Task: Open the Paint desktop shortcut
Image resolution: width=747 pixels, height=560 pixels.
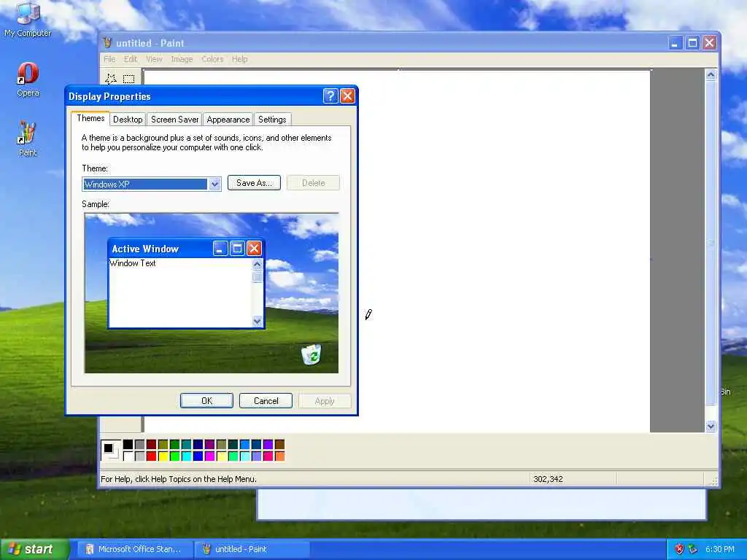Action: (28, 139)
